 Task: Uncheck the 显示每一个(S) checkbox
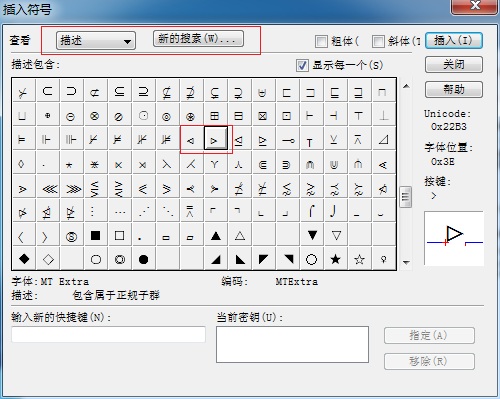(302, 65)
